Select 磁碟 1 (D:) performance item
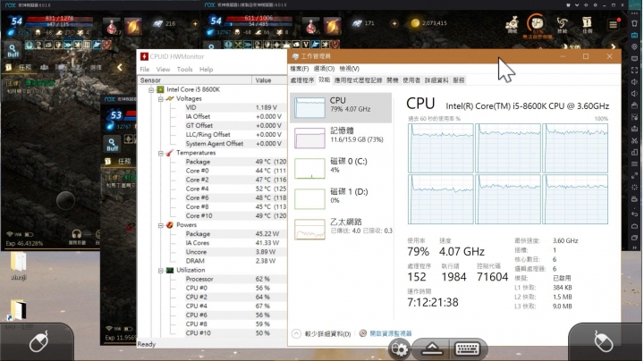The height and width of the screenshot is (361, 644). 341,198
